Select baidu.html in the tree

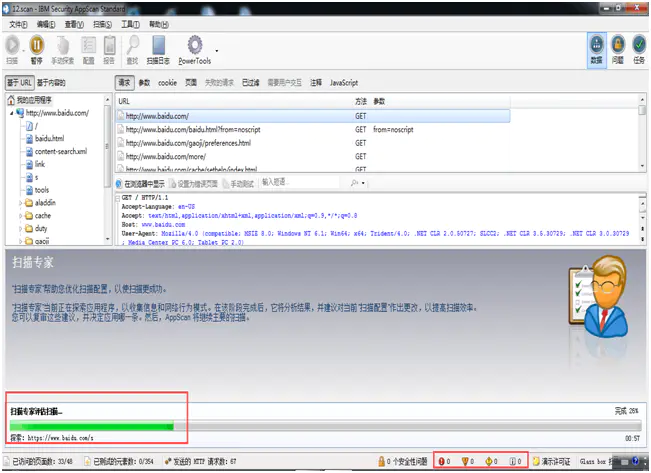click(x=49, y=139)
